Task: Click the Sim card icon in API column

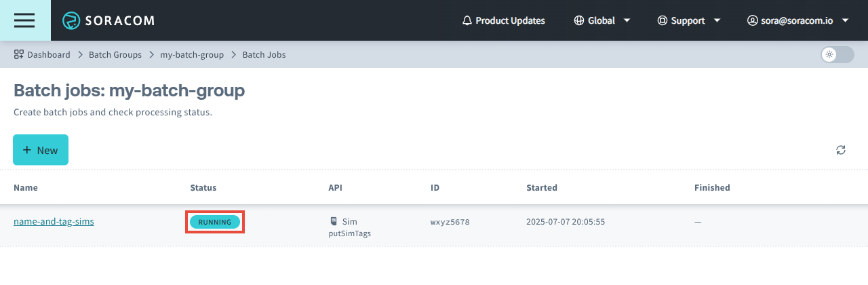Action: click(333, 221)
